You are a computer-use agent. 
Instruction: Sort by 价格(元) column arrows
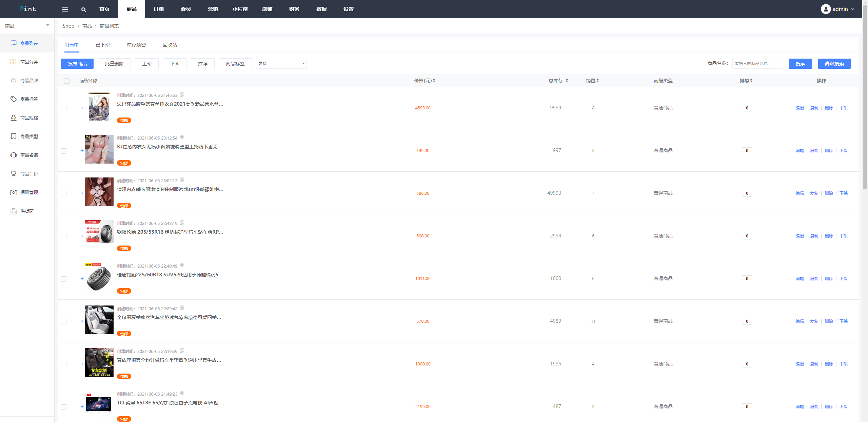click(434, 80)
